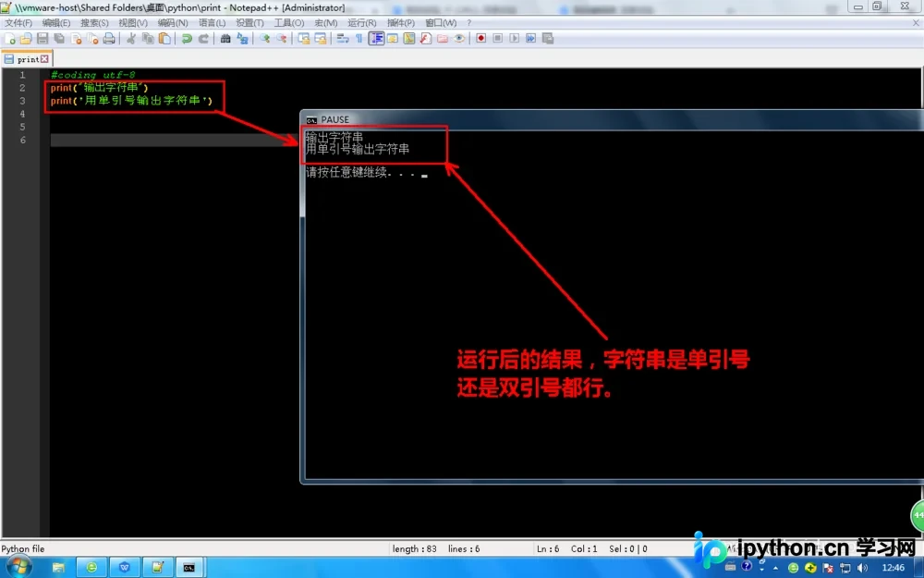Click the User Defined Language icon
924x578 pixels.
393,38
